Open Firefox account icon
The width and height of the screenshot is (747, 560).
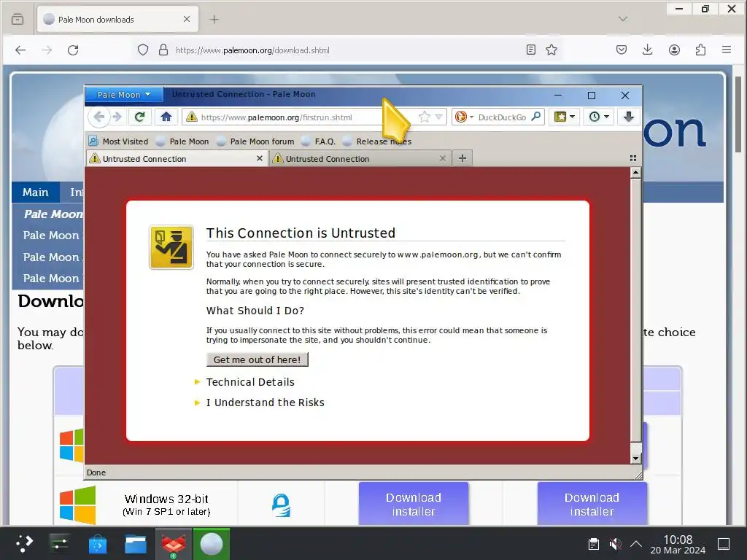tap(674, 50)
